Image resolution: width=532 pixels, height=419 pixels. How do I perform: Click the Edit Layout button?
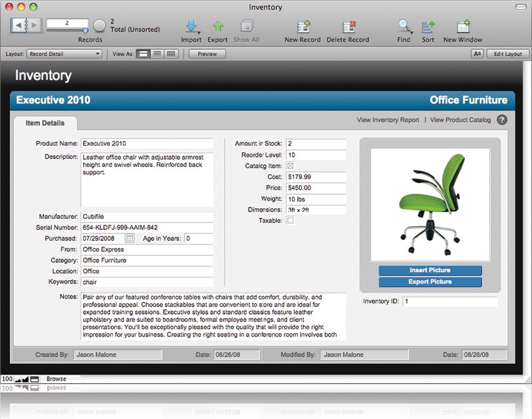pyautogui.click(x=508, y=54)
